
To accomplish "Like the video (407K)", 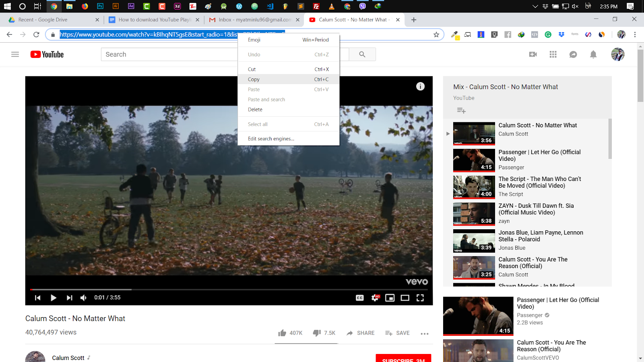I will pos(290,333).
